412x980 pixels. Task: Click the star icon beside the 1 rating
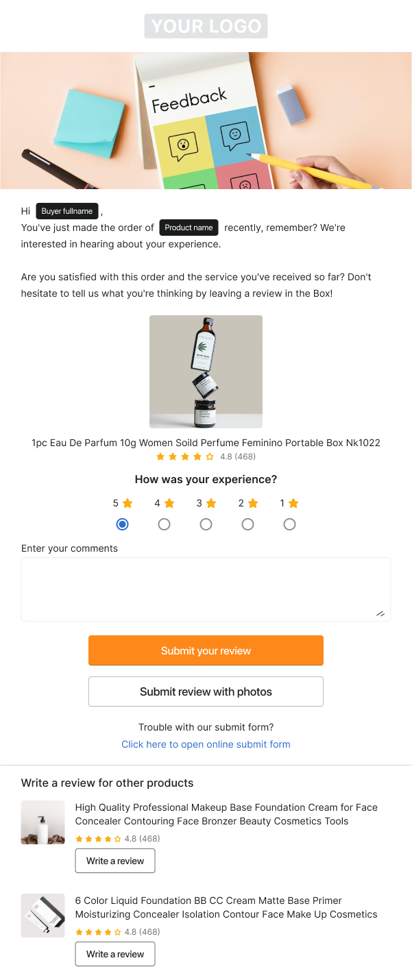tap(295, 502)
